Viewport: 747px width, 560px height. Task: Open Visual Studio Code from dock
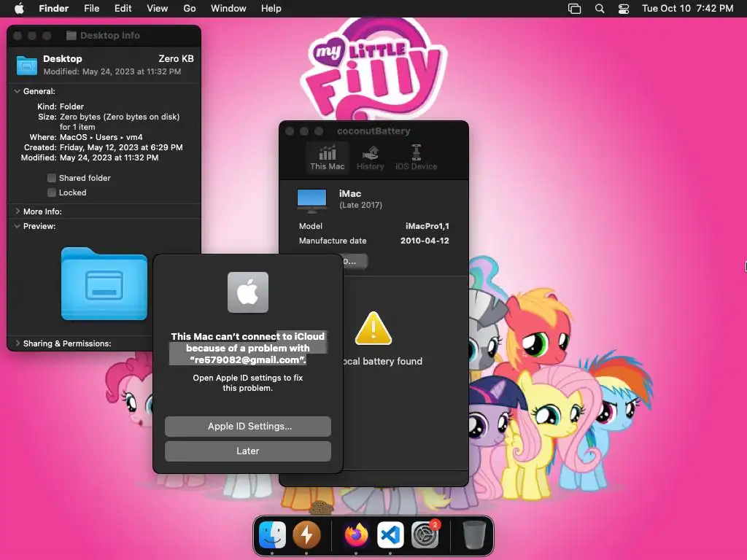390,534
